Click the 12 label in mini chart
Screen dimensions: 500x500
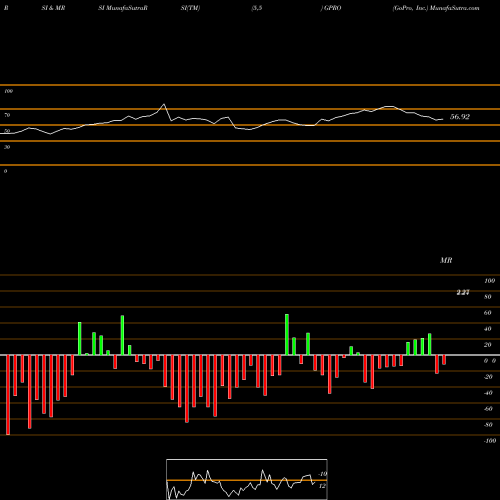click(x=322, y=486)
